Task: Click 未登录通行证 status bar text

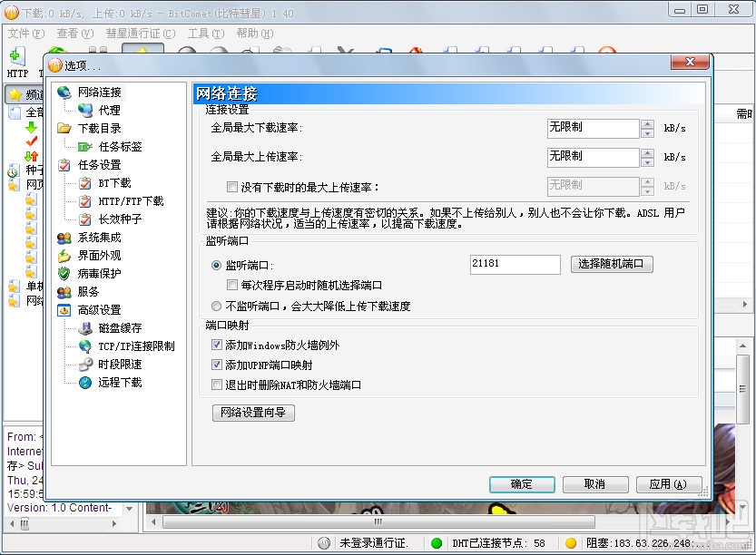Action: click(x=374, y=543)
